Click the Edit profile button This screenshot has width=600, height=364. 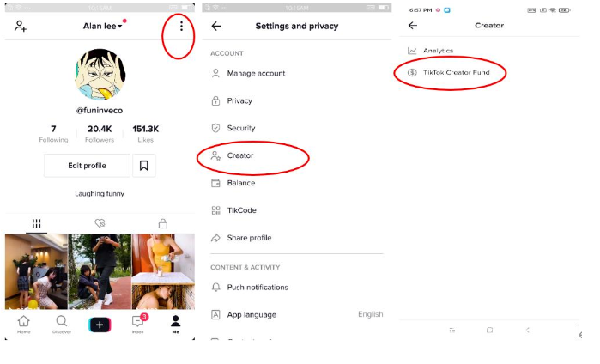tap(87, 166)
